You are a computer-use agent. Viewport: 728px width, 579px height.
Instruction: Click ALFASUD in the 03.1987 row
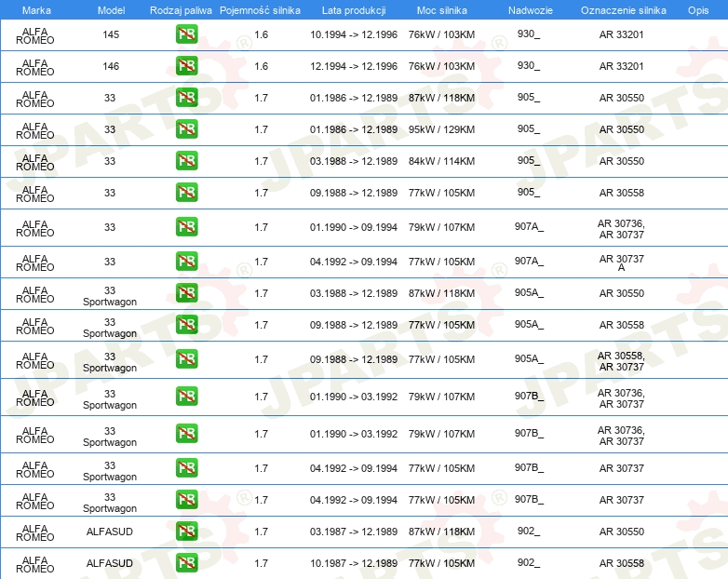[x=110, y=532]
